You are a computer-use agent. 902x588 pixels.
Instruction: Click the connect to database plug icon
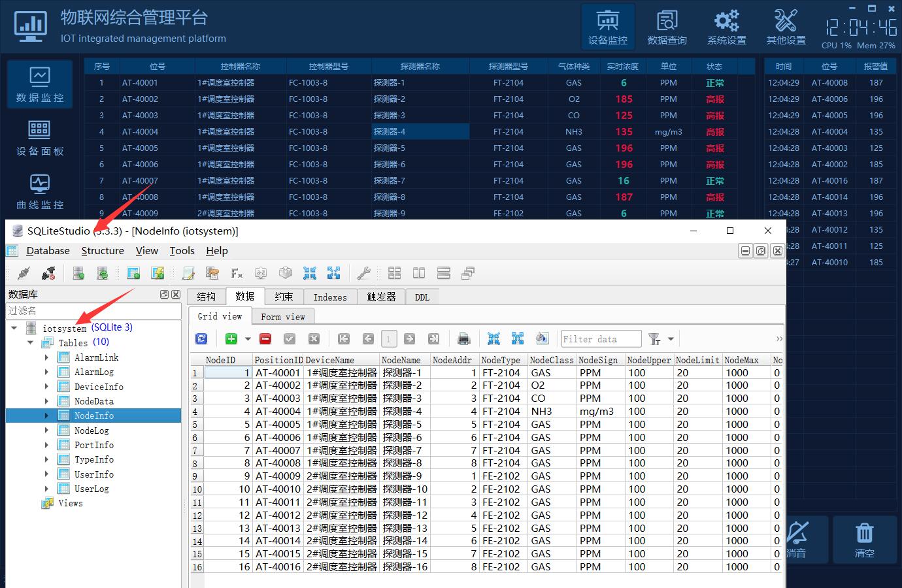[24, 273]
